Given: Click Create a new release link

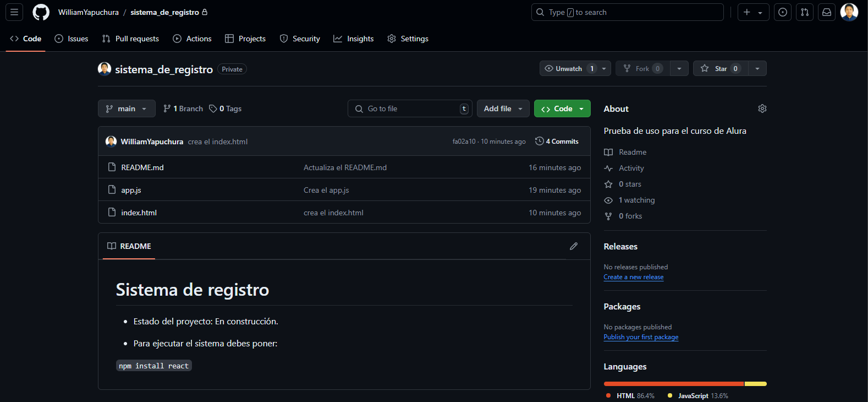Looking at the screenshot, I should point(633,277).
